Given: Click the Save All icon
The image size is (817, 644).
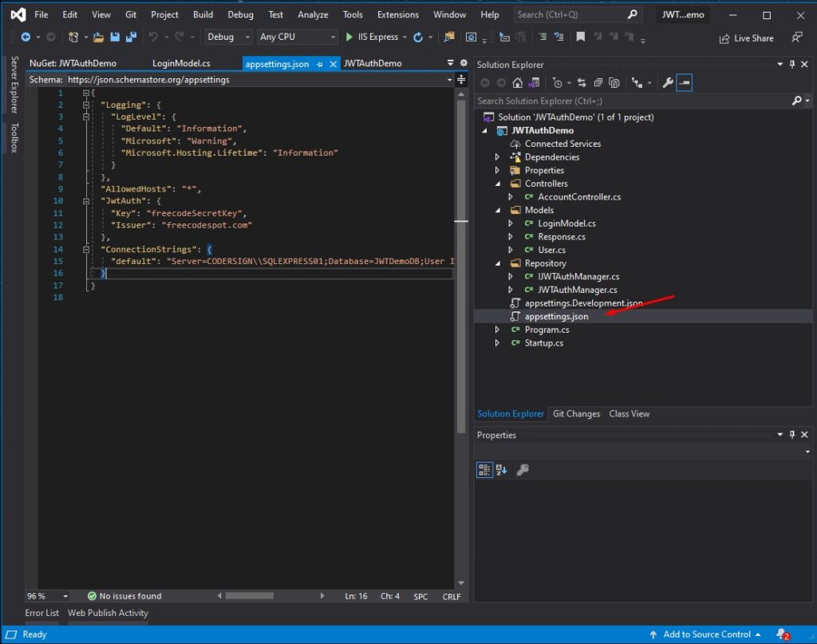Looking at the screenshot, I should [131, 37].
